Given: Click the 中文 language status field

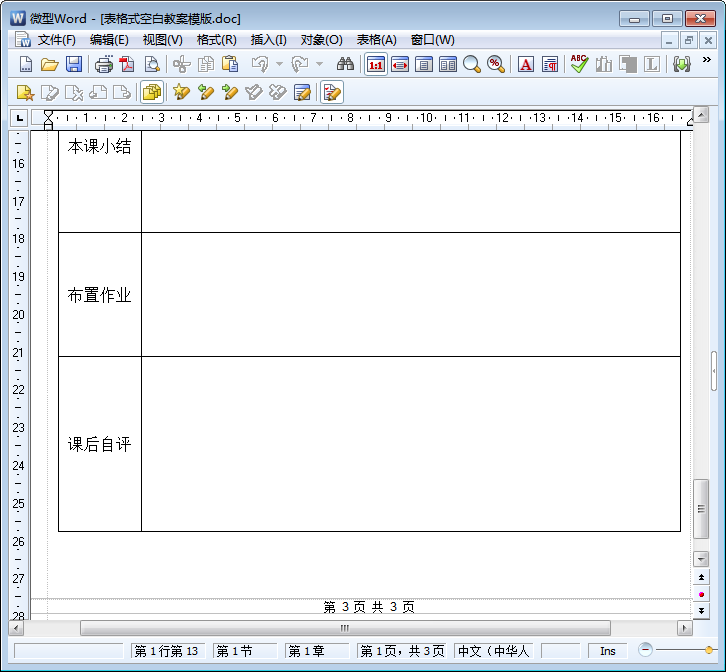Looking at the screenshot, I should tap(494, 651).
